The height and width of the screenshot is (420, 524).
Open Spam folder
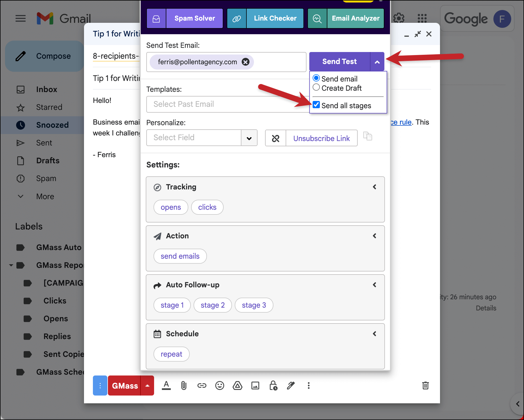point(46,179)
